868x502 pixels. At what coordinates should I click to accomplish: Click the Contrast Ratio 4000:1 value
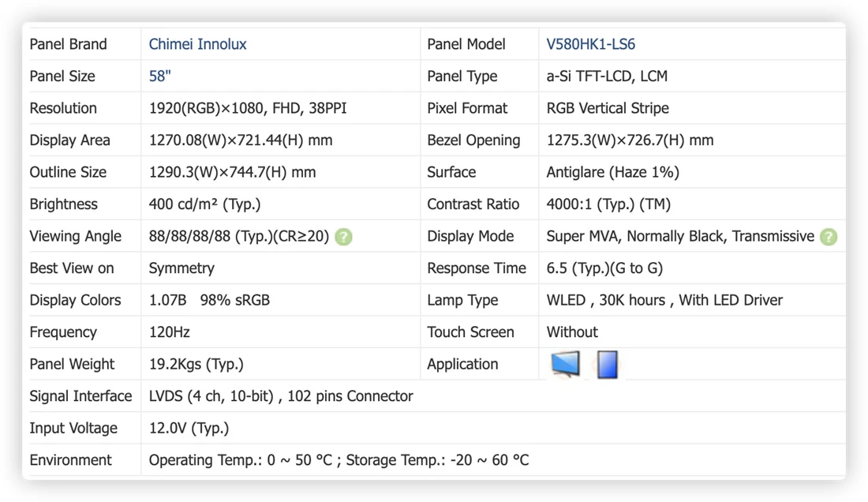[608, 204]
